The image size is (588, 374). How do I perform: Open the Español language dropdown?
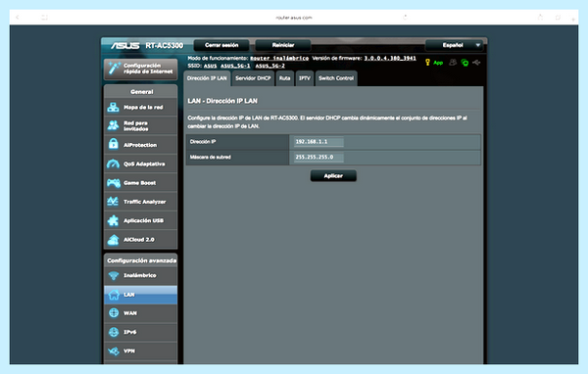tap(454, 45)
